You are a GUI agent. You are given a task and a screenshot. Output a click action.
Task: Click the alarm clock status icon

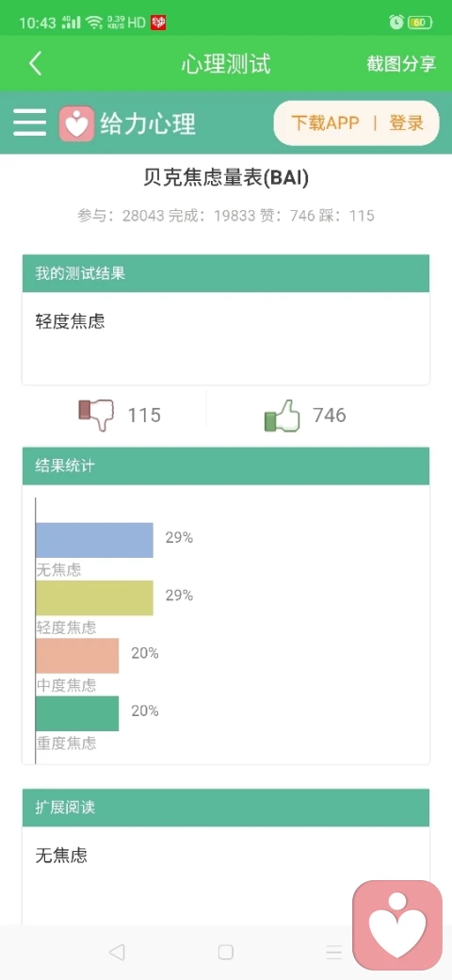(395, 23)
